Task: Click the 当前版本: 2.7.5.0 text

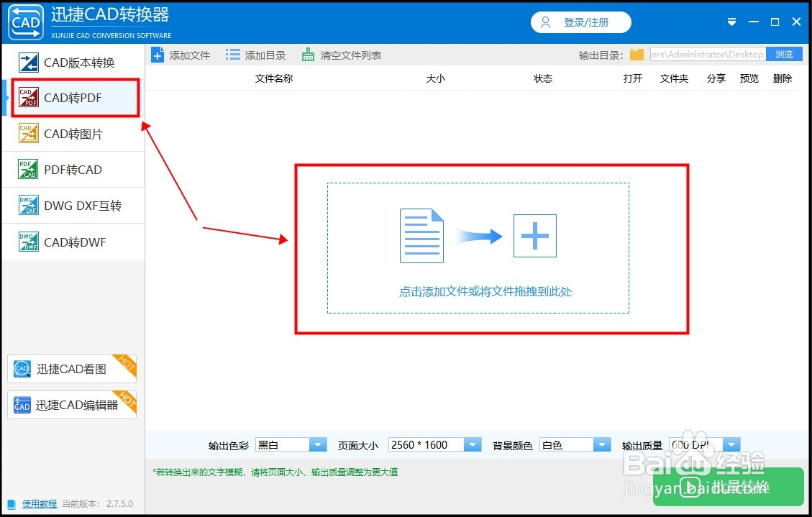Action: pyautogui.click(x=97, y=503)
